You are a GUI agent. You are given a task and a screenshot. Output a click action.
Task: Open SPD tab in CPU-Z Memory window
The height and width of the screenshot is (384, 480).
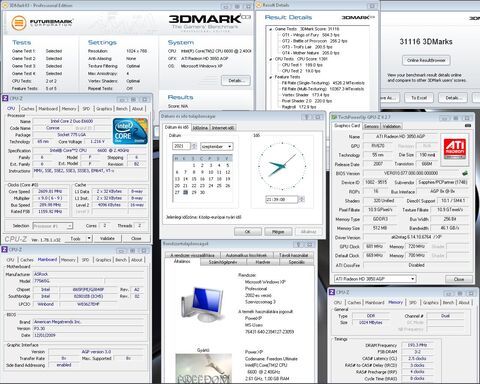413,302
